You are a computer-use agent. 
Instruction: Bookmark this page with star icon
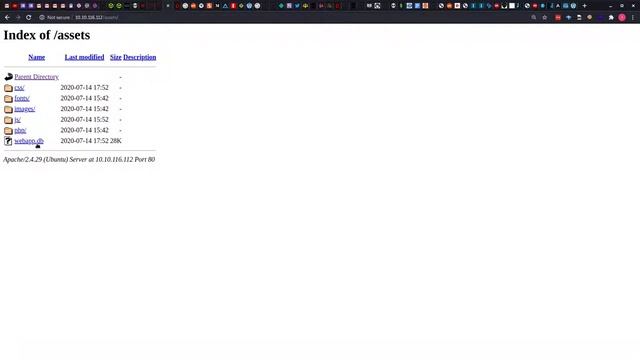tap(544, 18)
